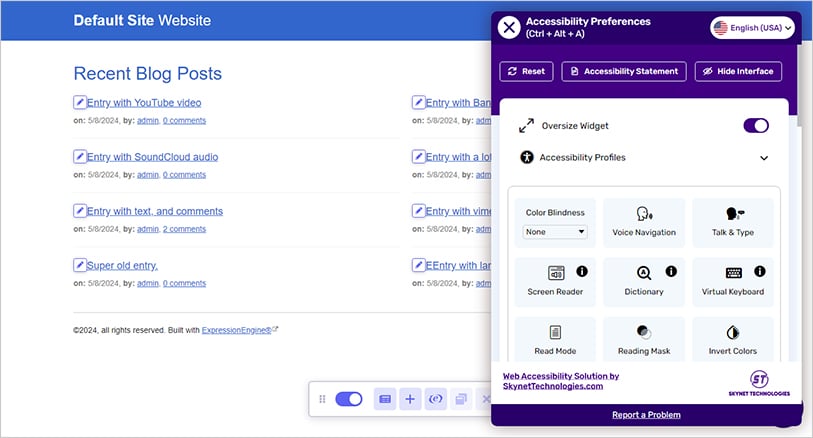The image size is (813, 438).
Task: Enable the Reading Mask
Action: pos(644,340)
